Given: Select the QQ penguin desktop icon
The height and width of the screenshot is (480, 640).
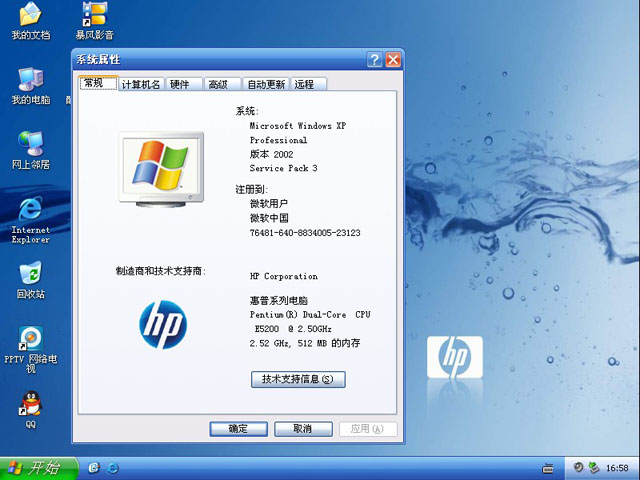Looking at the screenshot, I should pyautogui.click(x=31, y=410).
